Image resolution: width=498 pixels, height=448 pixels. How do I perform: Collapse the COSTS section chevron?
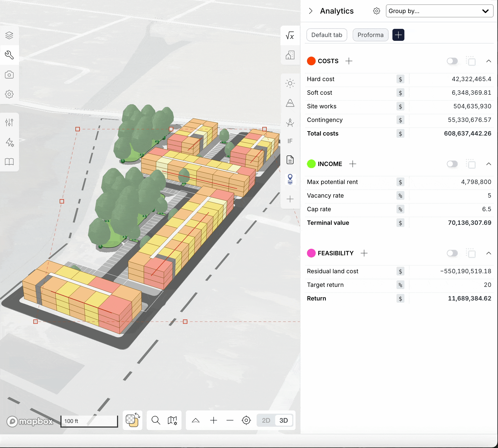(488, 61)
